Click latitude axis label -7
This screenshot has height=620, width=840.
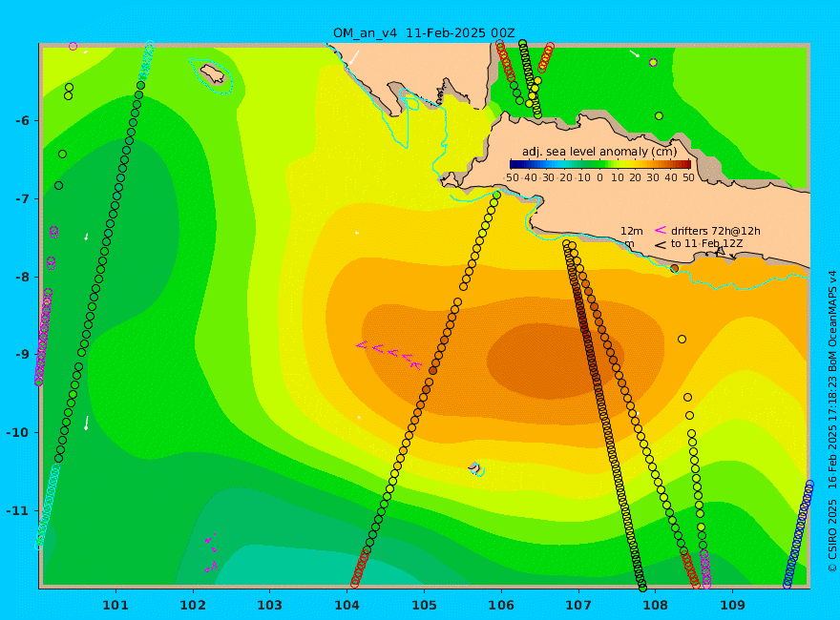point(23,198)
